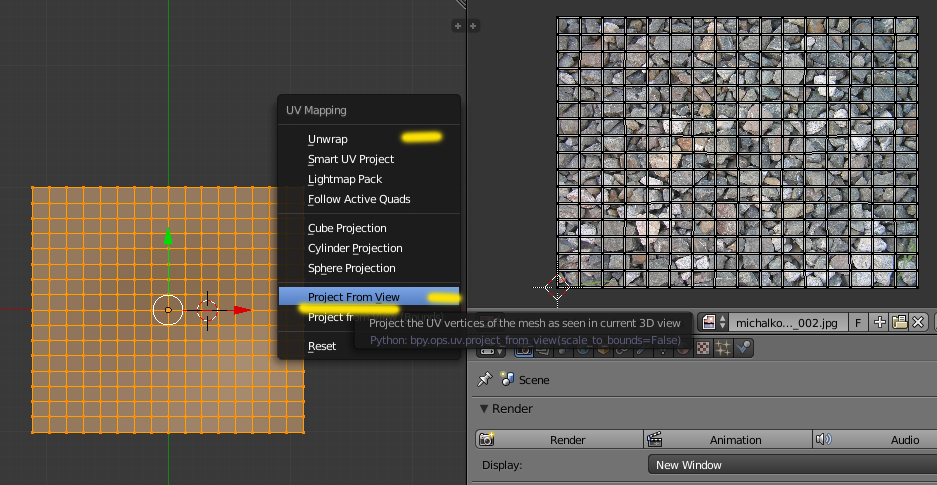Choose Unwrap from UV Mapping menu
Screen dimensions: 937x485
[x=328, y=139]
